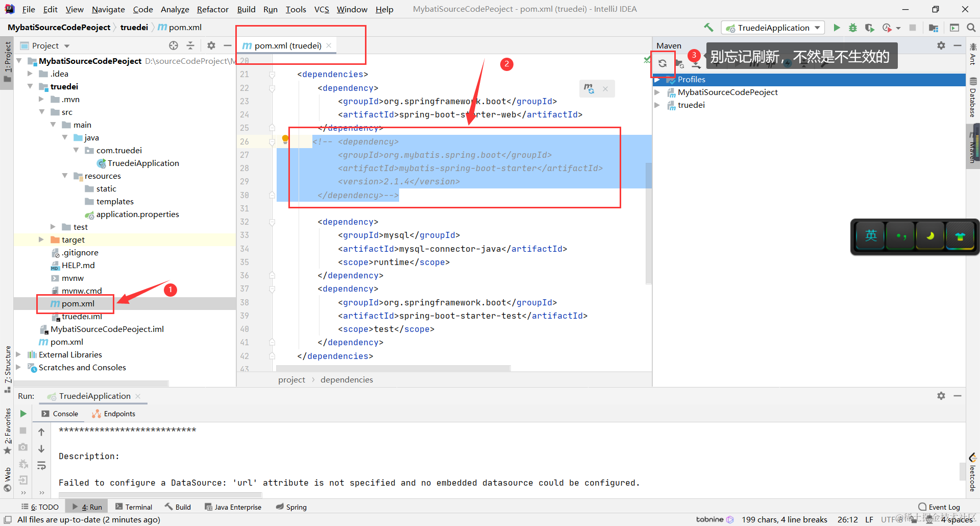980x526 pixels.
Task: Click the Maven Download Sources icon
Action: [x=696, y=65]
